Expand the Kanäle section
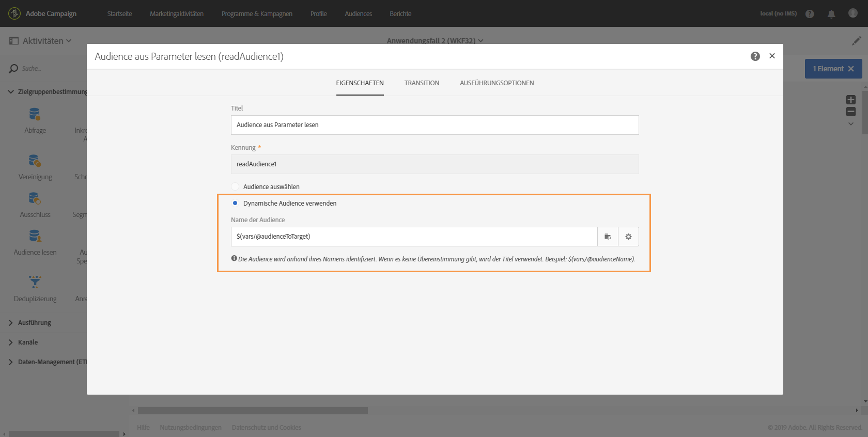868x437 pixels. point(27,342)
